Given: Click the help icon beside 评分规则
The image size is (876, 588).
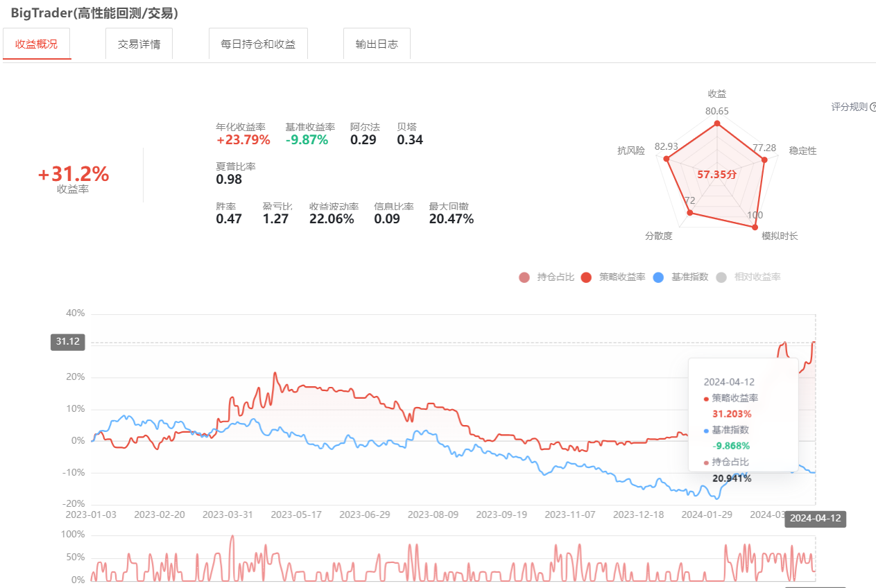Looking at the screenshot, I should coord(873,107).
